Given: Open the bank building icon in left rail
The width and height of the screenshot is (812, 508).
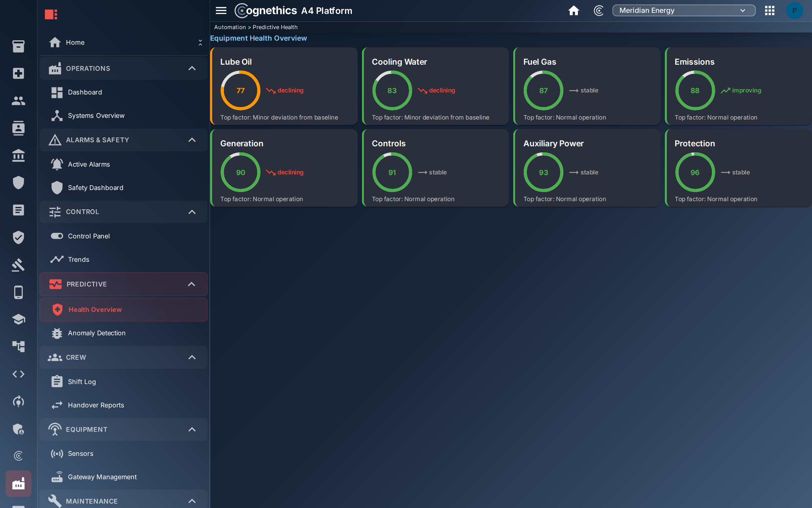Looking at the screenshot, I should (x=18, y=155).
